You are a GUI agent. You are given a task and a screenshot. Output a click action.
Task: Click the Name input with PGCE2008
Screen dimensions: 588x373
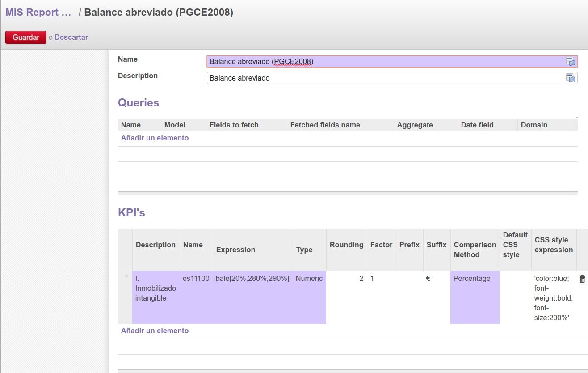pos(384,62)
